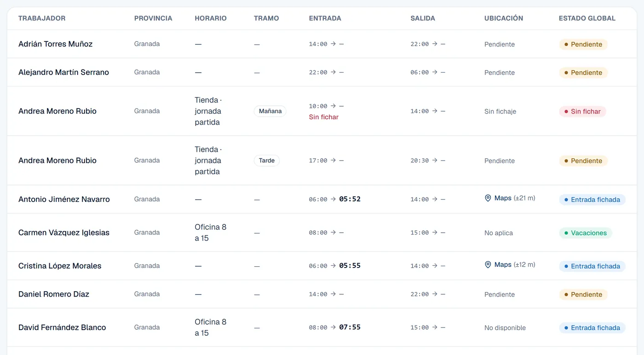Select worker Carmen Vázquez Iglesias

[64, 233]
